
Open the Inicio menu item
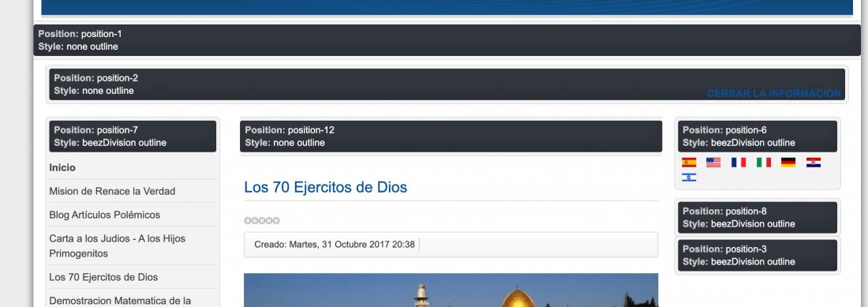(x=62, y=167)
